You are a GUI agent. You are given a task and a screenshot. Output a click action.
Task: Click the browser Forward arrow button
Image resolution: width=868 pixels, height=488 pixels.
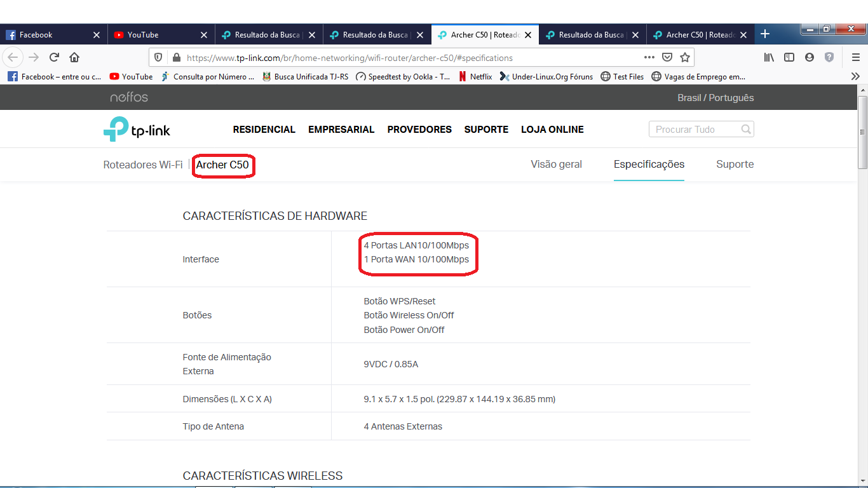pos(34,57)
